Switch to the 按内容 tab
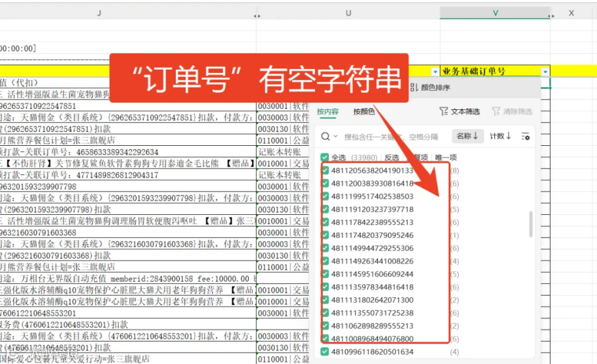The image size is (597, 364). (328, 111)
